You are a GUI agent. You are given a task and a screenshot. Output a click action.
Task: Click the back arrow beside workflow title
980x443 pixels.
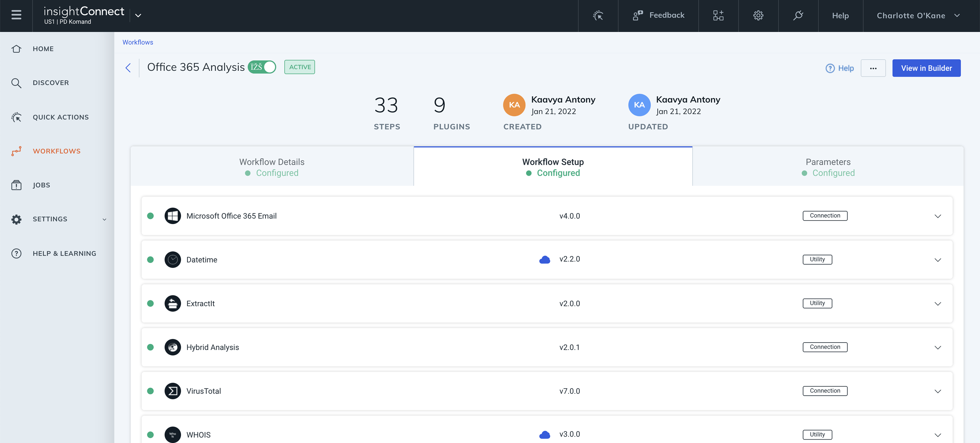(128, 68)
